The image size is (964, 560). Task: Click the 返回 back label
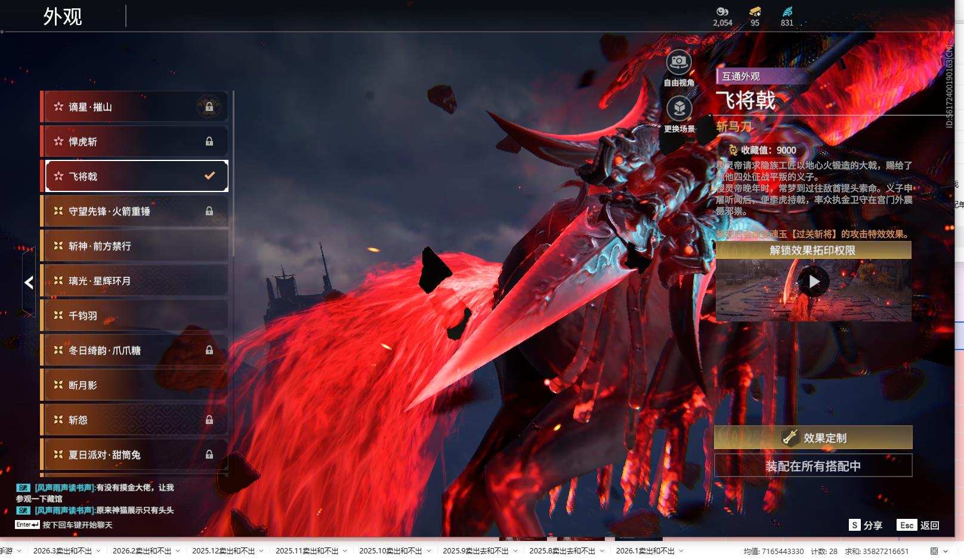(930, 525)
